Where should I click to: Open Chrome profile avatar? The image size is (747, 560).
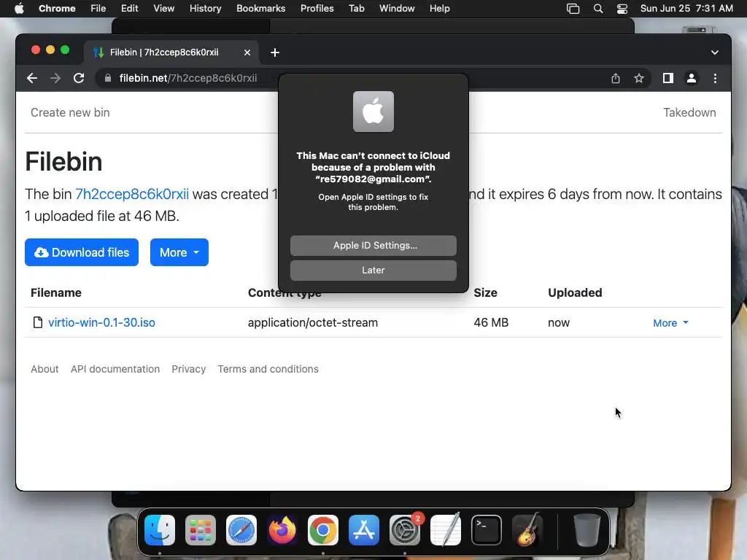point(692,78)
